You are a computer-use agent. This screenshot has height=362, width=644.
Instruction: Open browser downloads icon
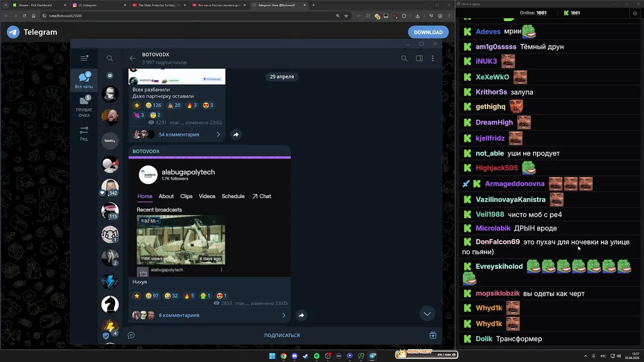tap(418, 16)
